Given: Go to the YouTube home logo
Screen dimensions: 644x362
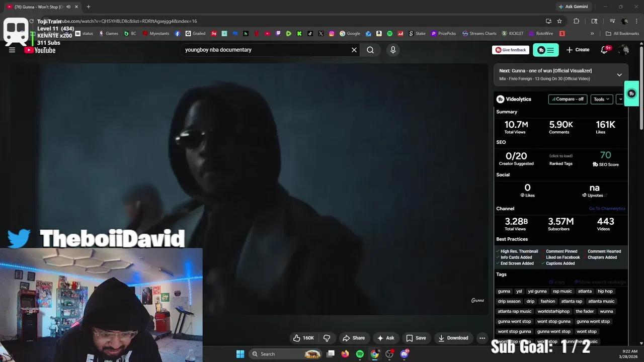Looking at the screenshot, I should (x=40, y=50).
